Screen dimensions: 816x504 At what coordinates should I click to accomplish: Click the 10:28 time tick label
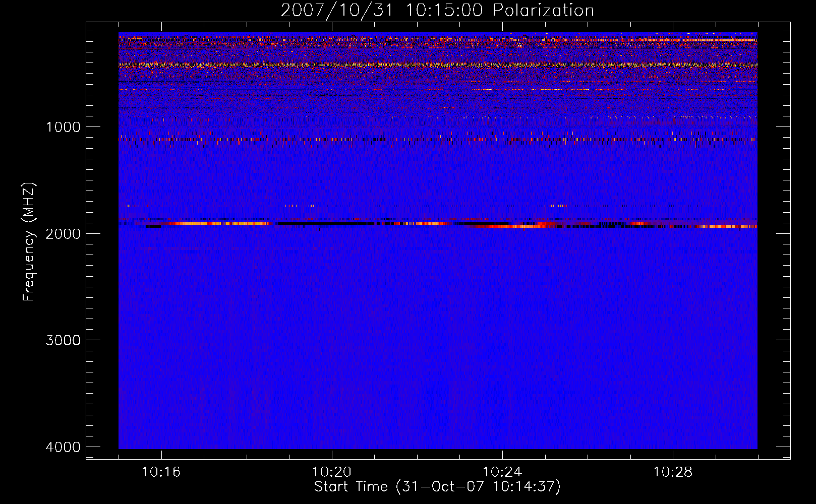[673, 472]
